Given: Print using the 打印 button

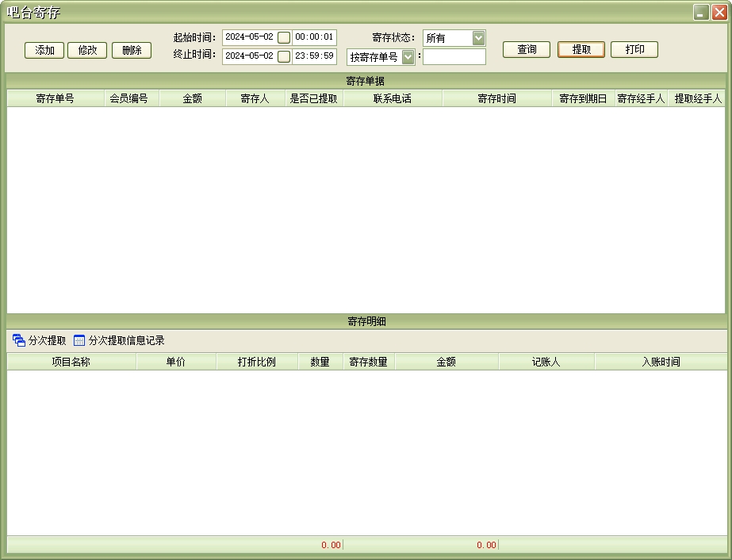Looking at the screenshot, I should [634, 49].
